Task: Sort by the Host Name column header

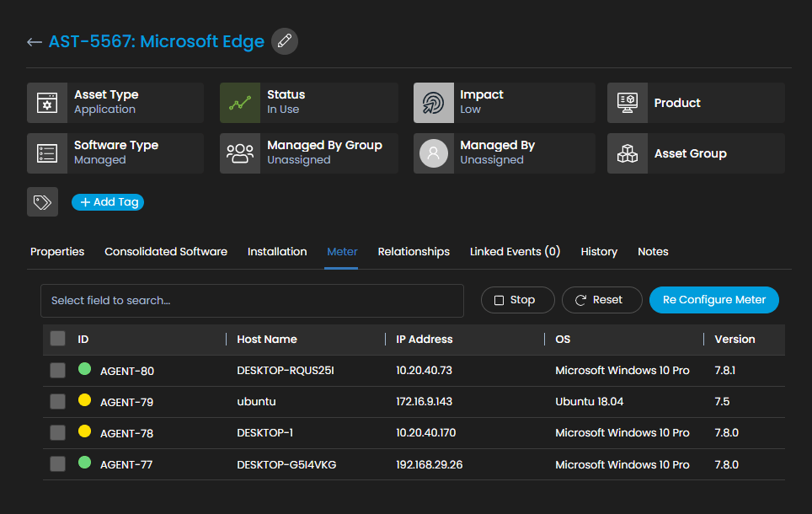Action: 267,340
